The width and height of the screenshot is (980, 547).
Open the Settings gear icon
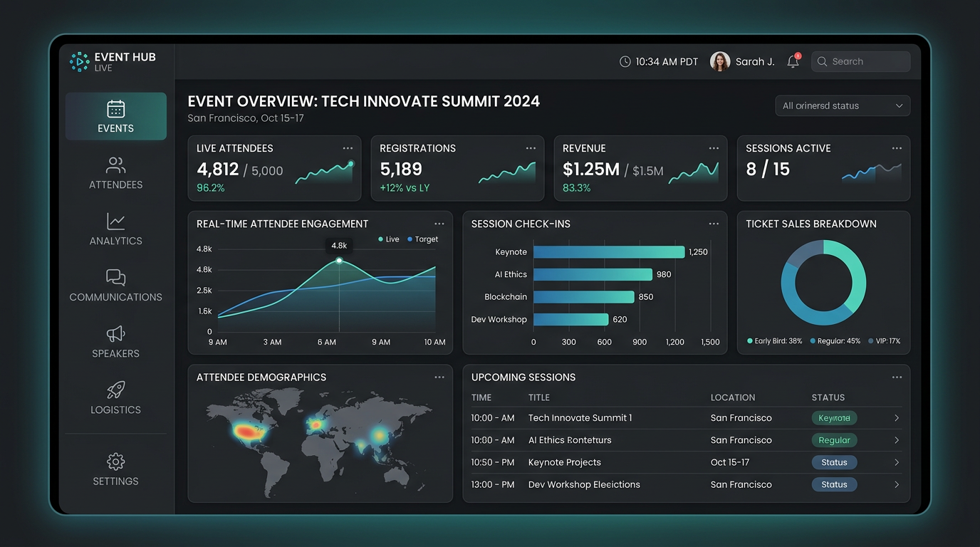[x=115, y=461]
